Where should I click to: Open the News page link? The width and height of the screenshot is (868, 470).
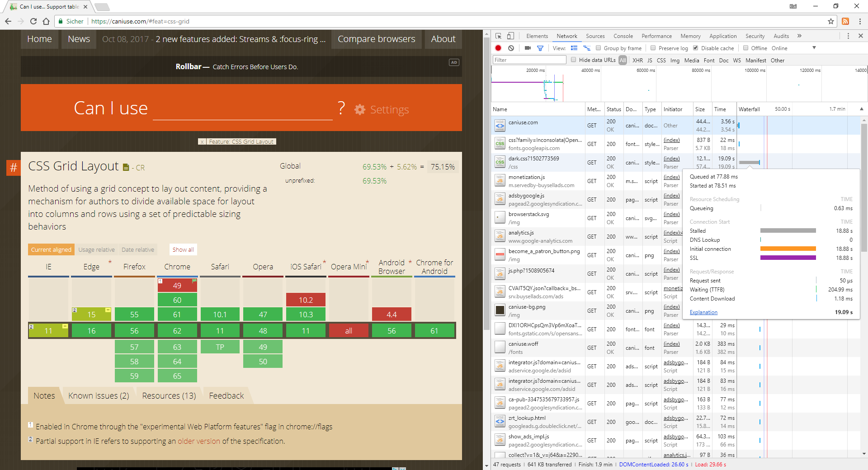pos(79,39)
